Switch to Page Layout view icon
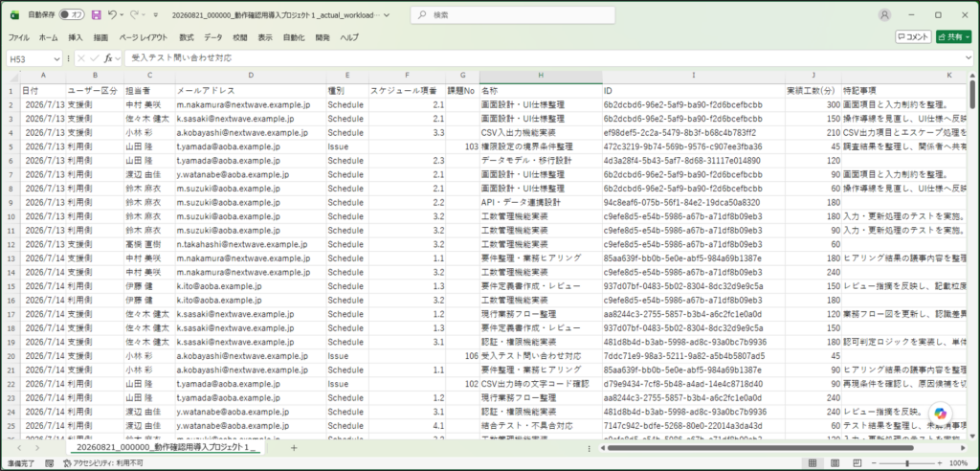980x471 pixels. pyautogui.click(x=835, y=463)
